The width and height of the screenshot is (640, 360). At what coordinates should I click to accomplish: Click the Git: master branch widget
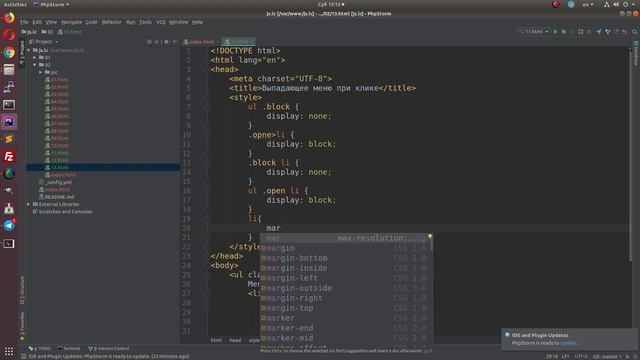coord(607,356)
